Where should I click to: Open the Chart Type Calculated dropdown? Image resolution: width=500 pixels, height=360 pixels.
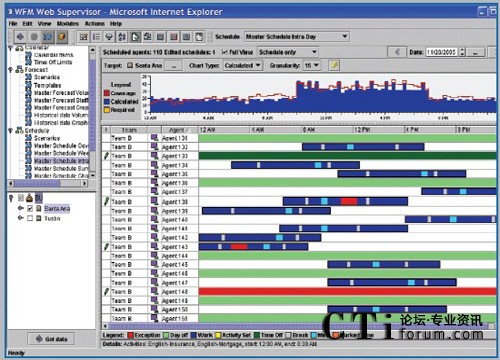tap(243, 65)
